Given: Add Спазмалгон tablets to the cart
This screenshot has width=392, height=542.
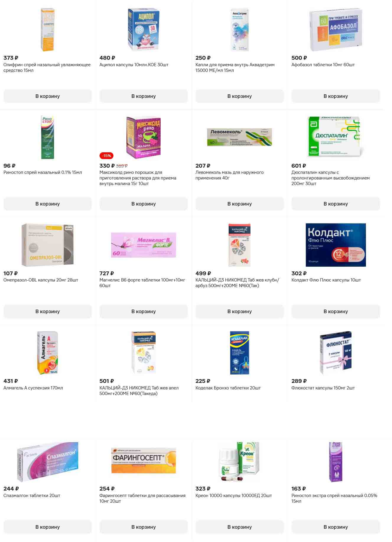Looking at the screenshot, I should 48,527.
